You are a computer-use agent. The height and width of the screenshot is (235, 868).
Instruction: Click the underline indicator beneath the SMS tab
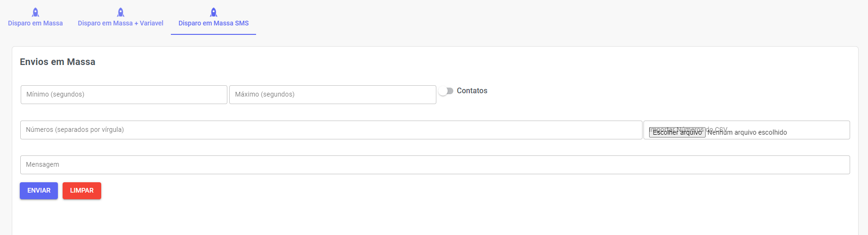click(x=213, y=34)
